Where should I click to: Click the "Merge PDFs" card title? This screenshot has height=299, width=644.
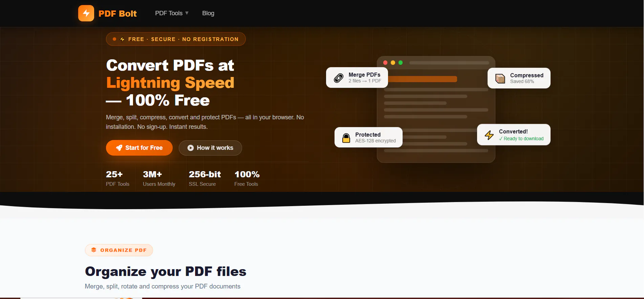364,75
